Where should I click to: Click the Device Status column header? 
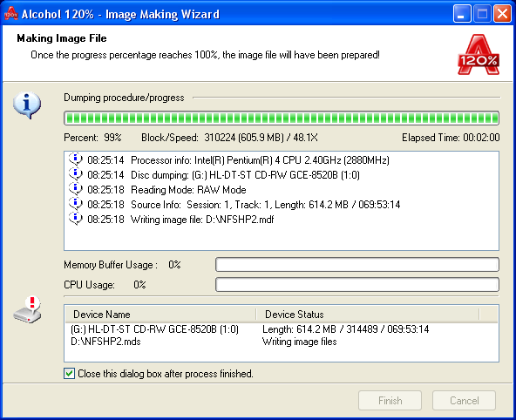pyautogui.click(x=368, y=315)
